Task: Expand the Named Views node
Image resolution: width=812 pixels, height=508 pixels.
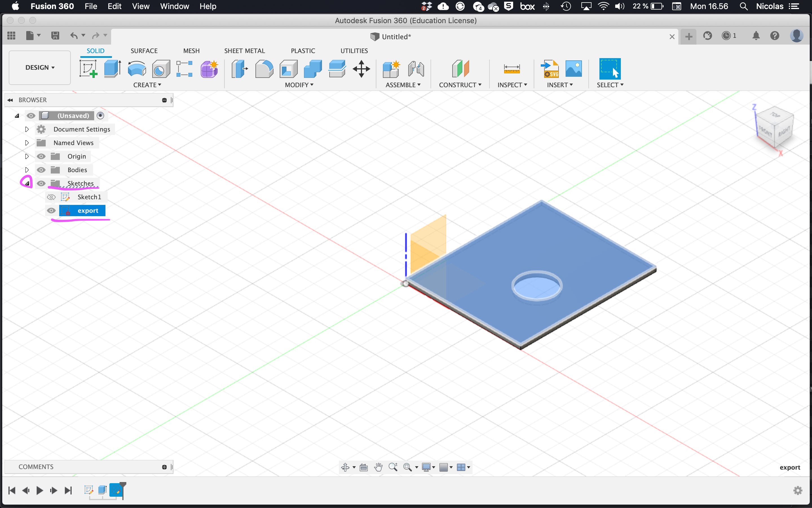Action: [27, 143]
